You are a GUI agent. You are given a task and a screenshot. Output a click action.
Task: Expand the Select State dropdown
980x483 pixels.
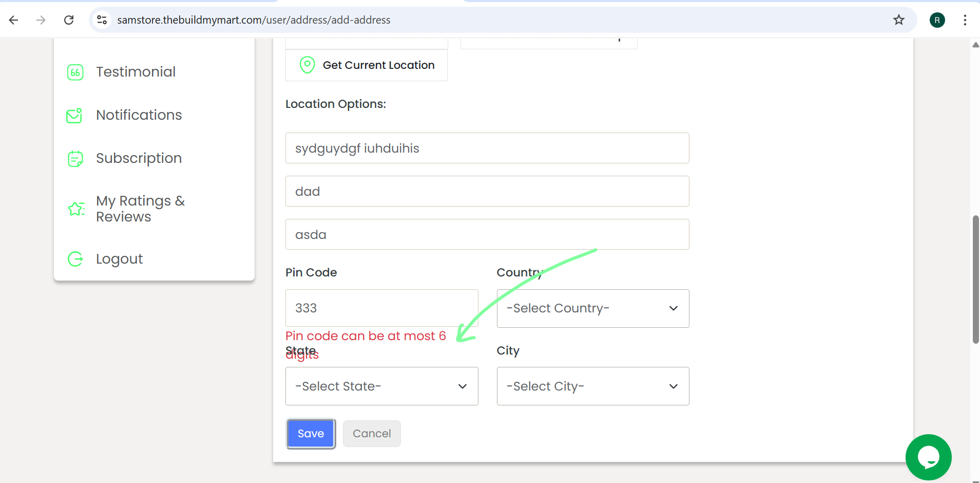click(382, 386)
